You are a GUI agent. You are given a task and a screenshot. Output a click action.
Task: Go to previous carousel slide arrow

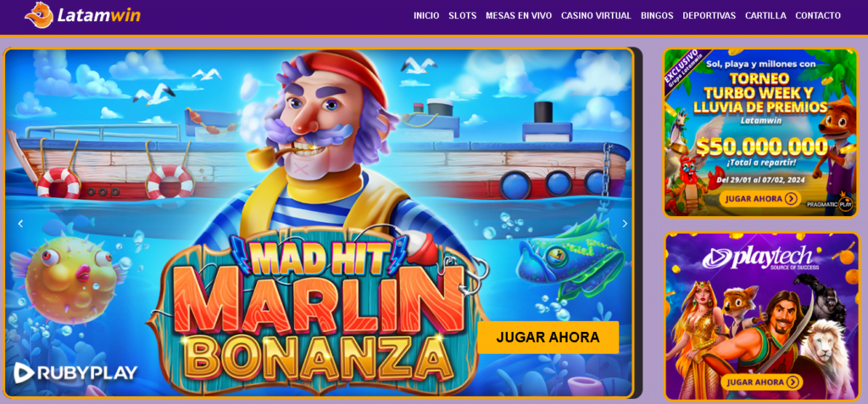tap(20, 224)
